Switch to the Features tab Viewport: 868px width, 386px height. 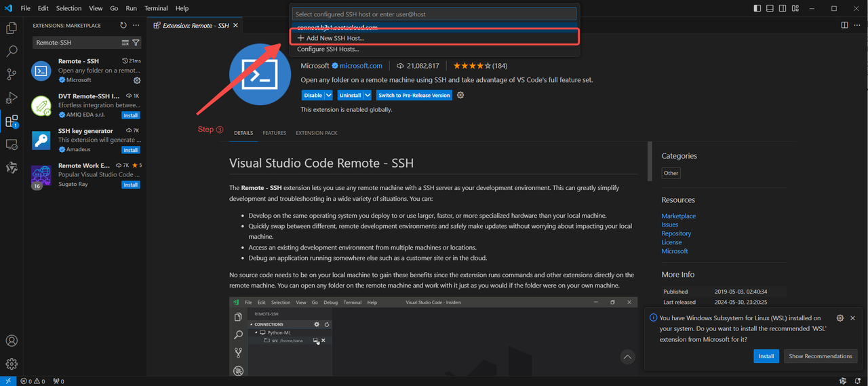point(274,133)
